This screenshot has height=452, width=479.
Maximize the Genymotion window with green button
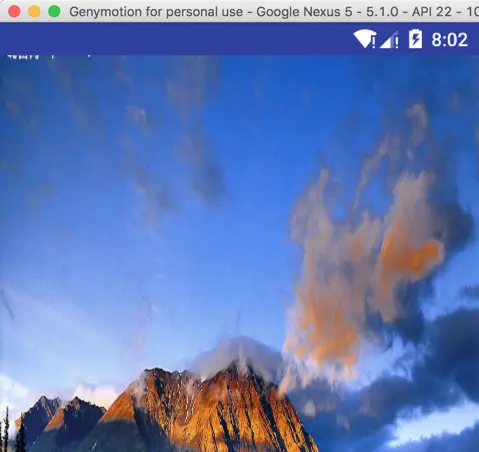(x=54, y=11)
